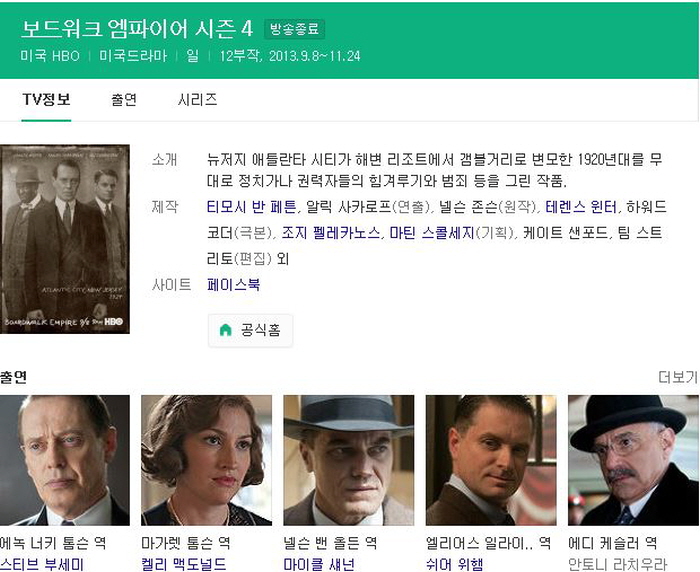Open the 페이스북 site link
Image resolution: width=700 pixels, height=572 pixels.
coord(233,284)
